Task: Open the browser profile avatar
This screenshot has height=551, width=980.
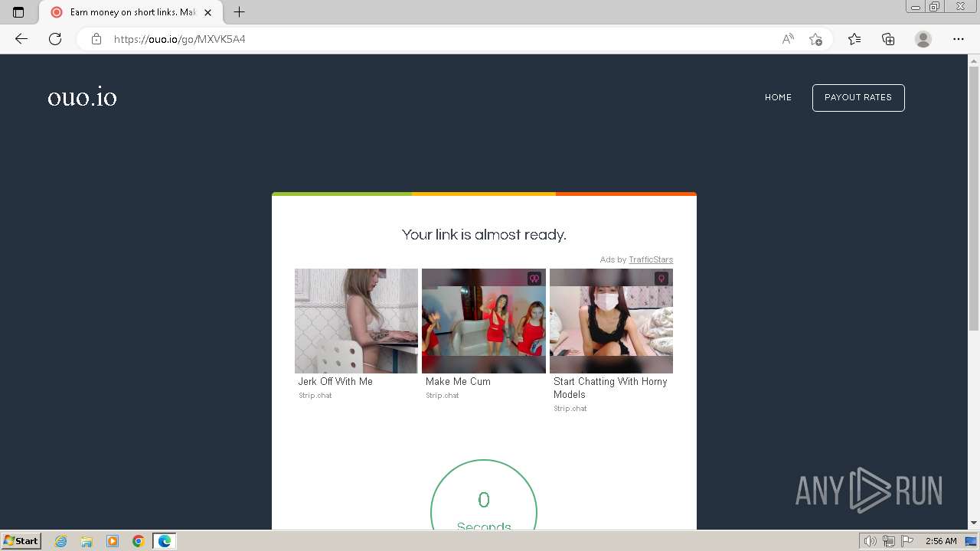Action: pyautogui.click(x=923, y=39)
